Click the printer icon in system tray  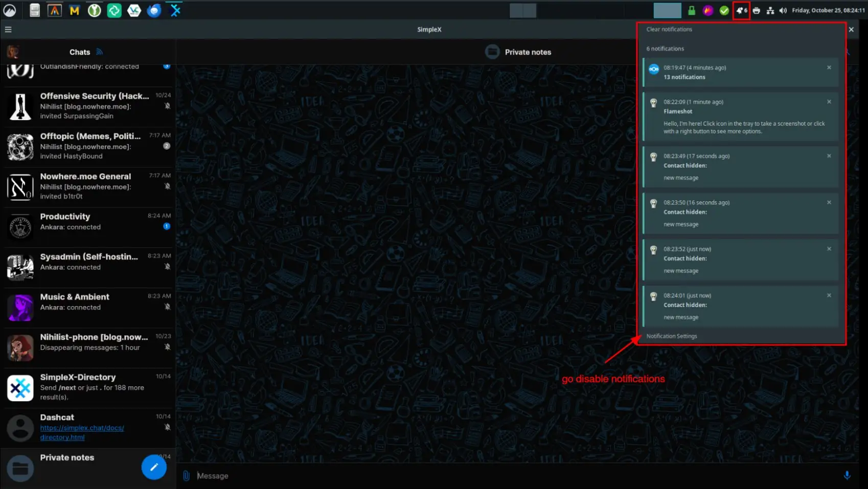756,11
